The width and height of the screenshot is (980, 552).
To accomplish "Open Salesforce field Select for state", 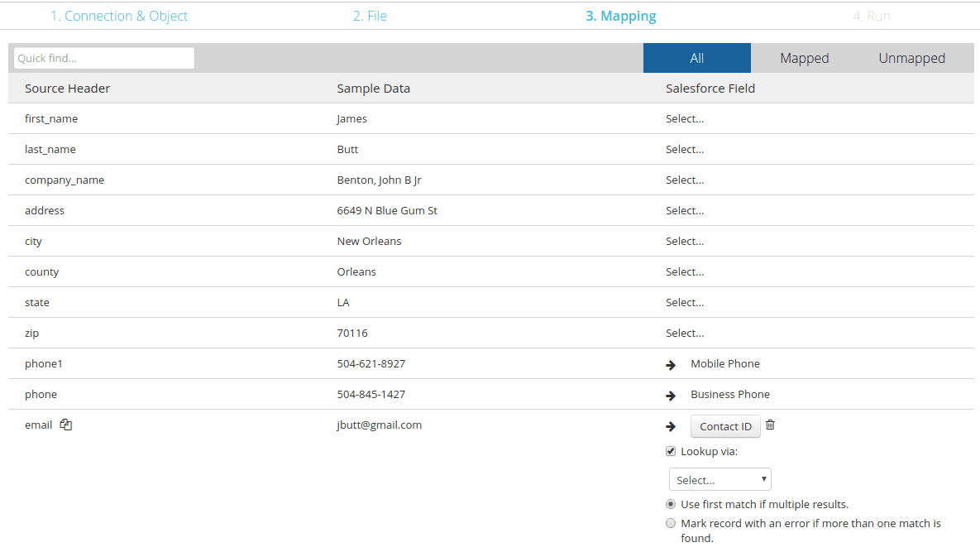I will pyautogui.click(x=685, y=303).
